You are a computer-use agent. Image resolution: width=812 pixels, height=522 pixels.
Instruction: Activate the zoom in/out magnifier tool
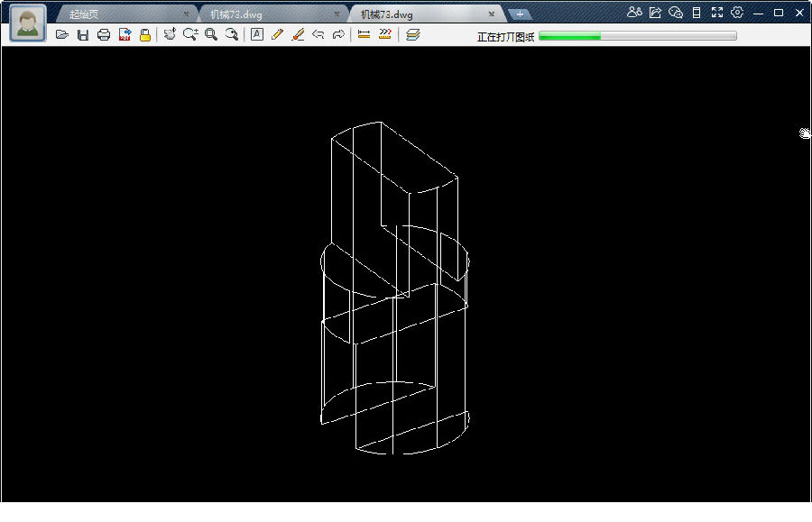click(190, 34)
